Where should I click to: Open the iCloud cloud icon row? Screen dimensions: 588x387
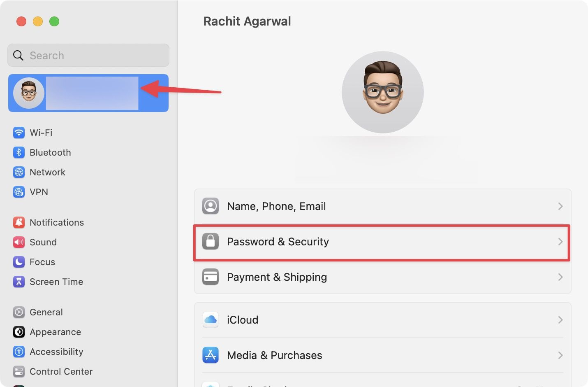click(211, 320)
